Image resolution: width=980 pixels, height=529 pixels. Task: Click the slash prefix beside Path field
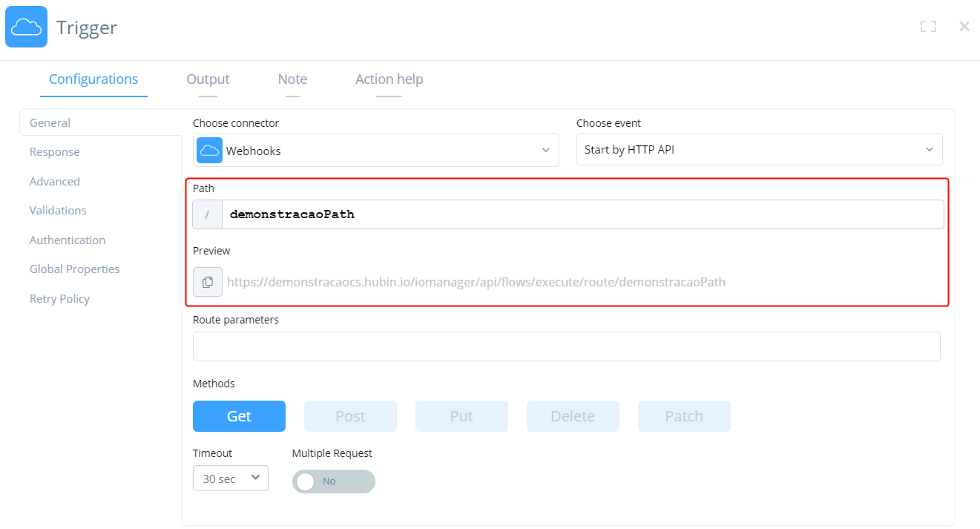(x=207, y=214)
